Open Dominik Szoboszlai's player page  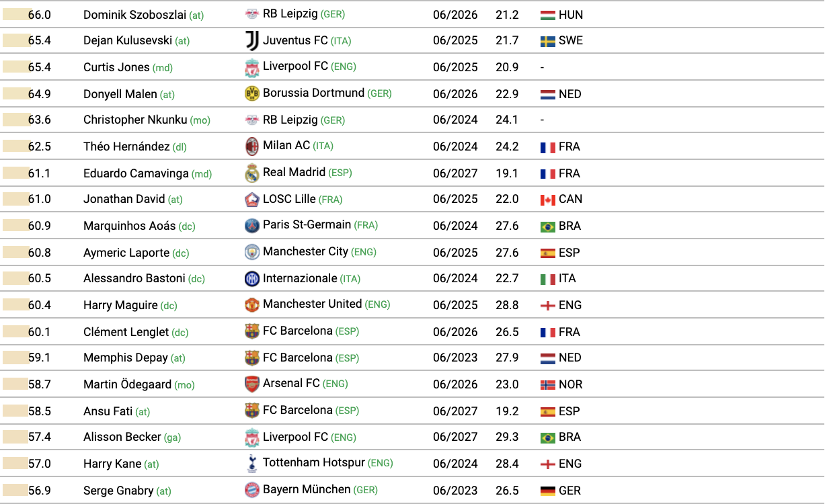134,15
